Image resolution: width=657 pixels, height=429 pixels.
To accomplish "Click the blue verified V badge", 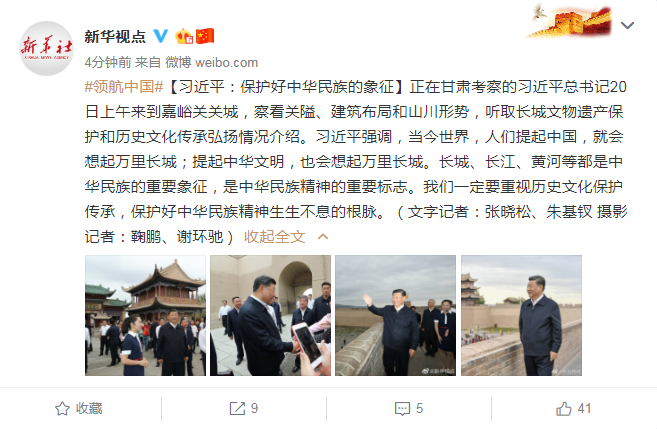I will click(x=160, y=36).
